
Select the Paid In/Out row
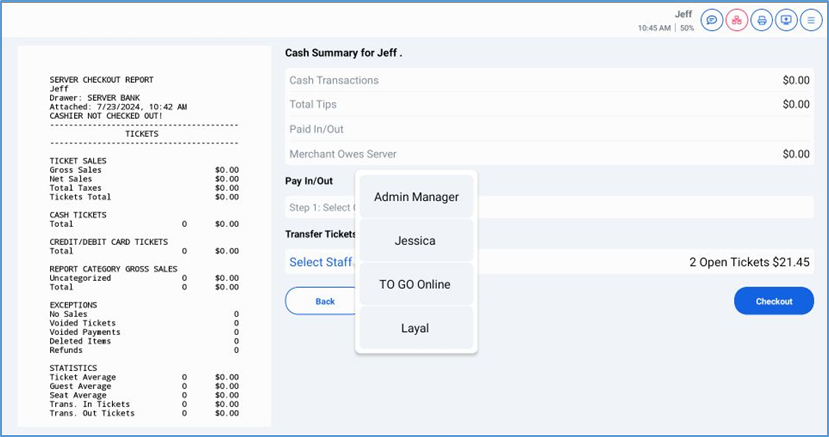tap(548, 129)
